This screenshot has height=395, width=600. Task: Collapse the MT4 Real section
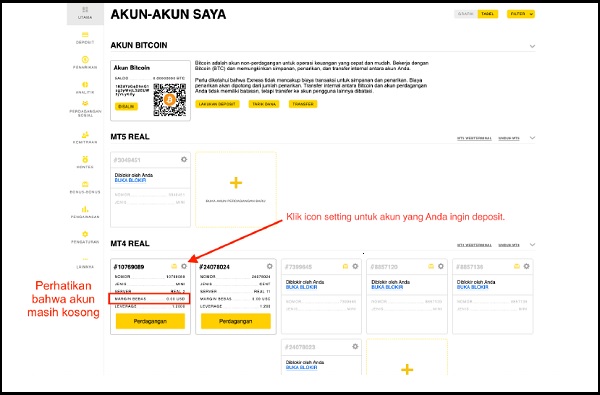coord(532,245)
